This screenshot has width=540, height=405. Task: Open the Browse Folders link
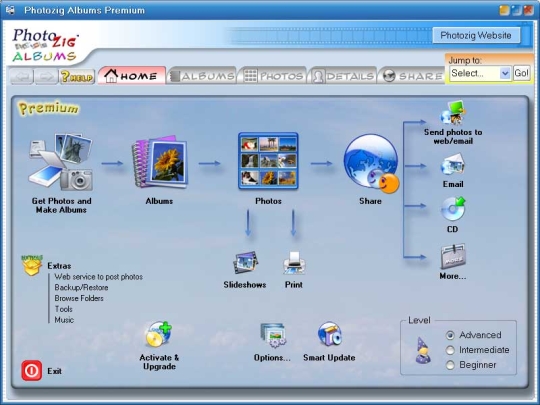click(x=79, y=298)
